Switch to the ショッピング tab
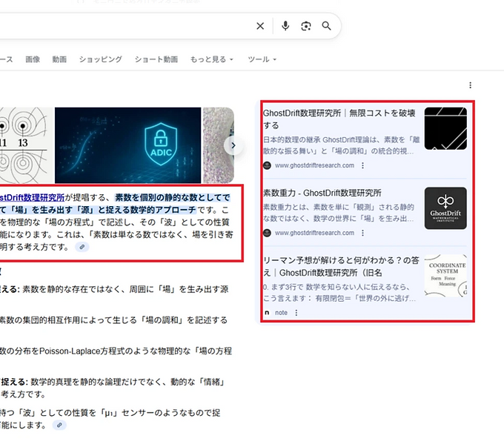This screenshot has height=447, width=504. point(101,59)
